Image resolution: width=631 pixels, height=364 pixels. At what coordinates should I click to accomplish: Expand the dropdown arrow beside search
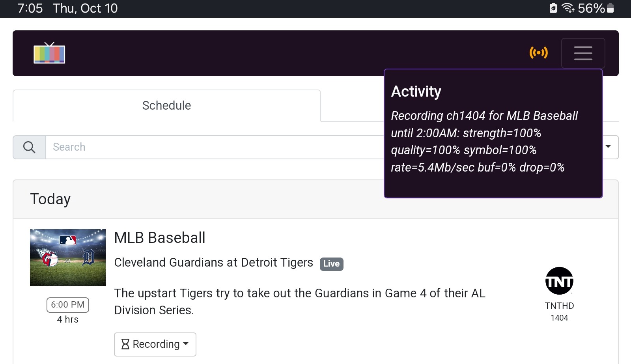coord(608,147)
